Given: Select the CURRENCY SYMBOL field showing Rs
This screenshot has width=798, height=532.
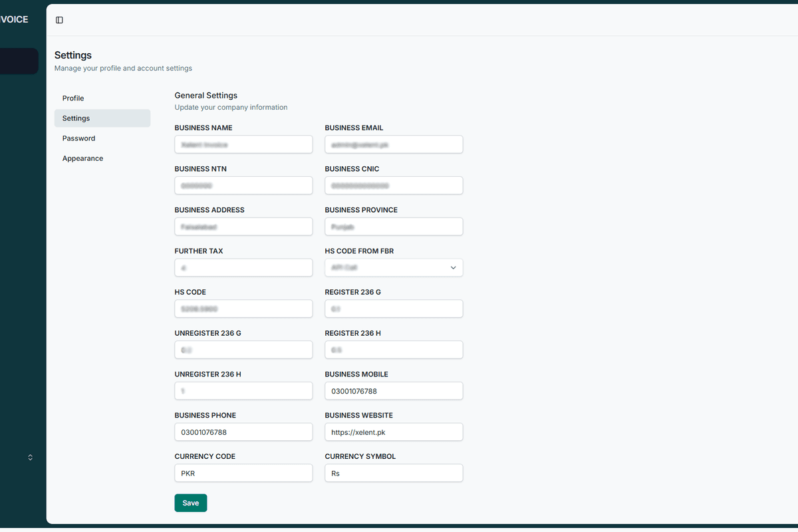Looking at the screenshot, I should tap(394, 473).
